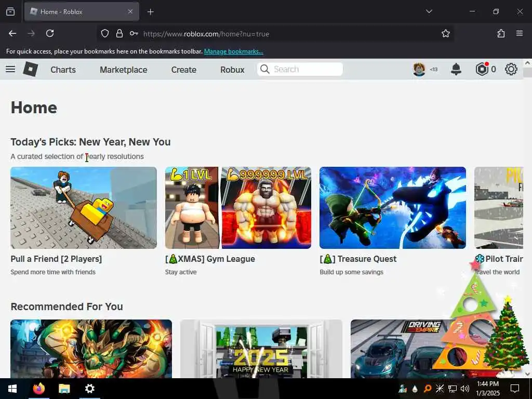Open the Firefox extensions icon
Image resolution: width=532 pixels, height=399 pixels.
point(501,33)
